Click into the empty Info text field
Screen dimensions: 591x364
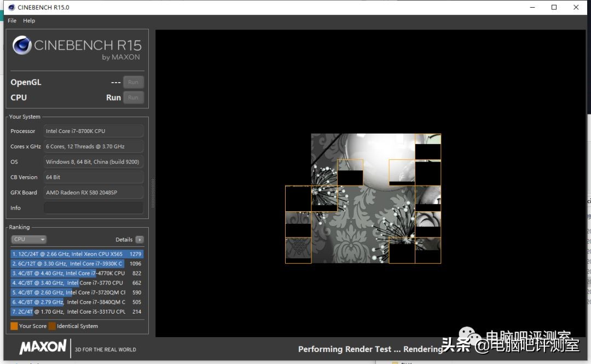pyautogui.click(x=93, y=208)
